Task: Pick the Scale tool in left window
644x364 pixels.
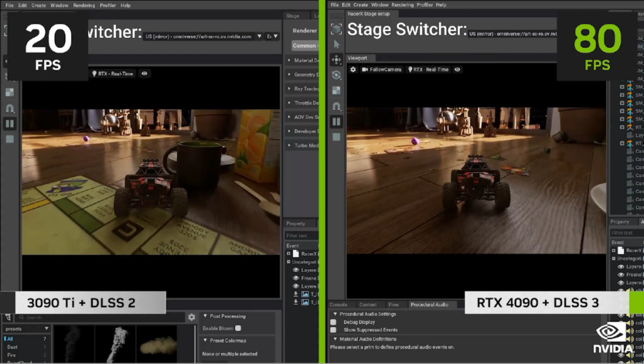Action: (x=10, y=92)
